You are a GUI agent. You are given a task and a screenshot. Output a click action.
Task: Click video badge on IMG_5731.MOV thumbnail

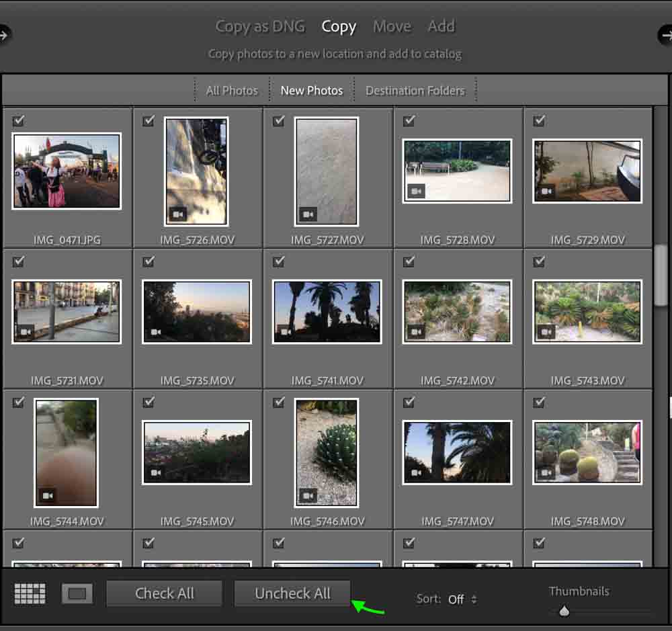click(x=26, y=332)
